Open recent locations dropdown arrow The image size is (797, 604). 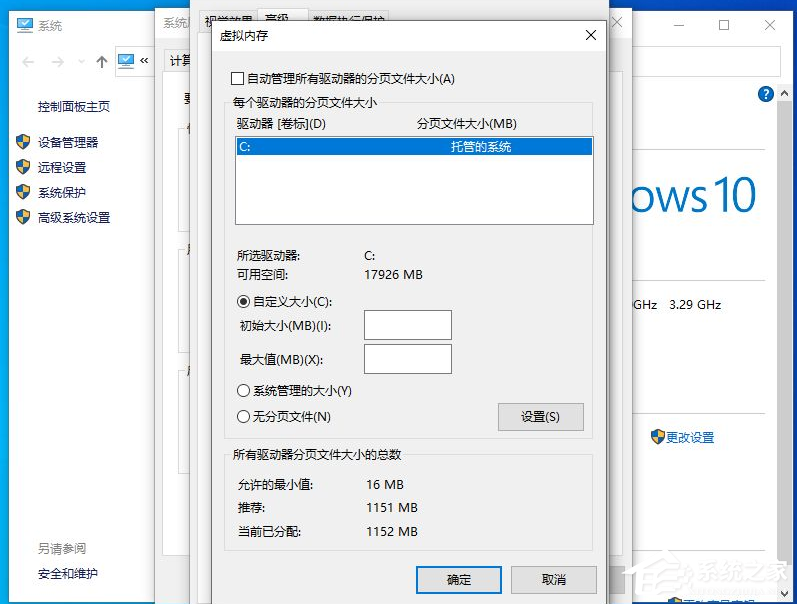(x=81, y=62)
